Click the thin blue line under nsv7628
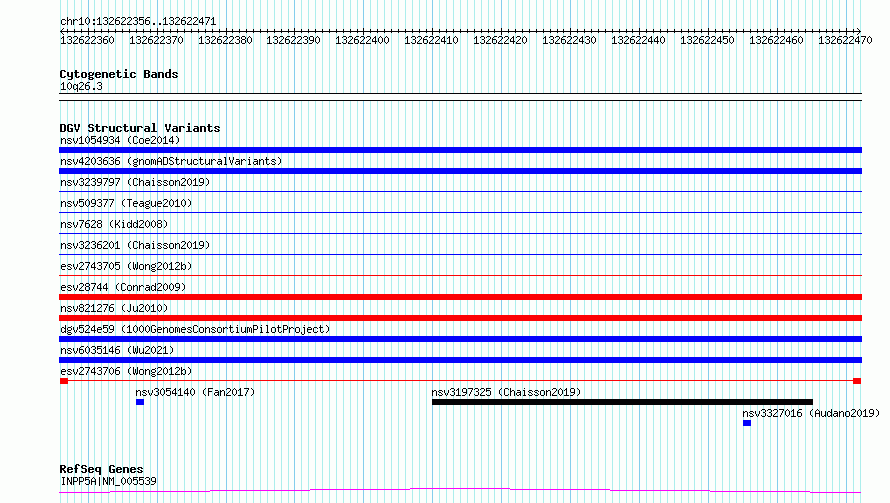Screen dimensions: 890x503 click(460, 234)
